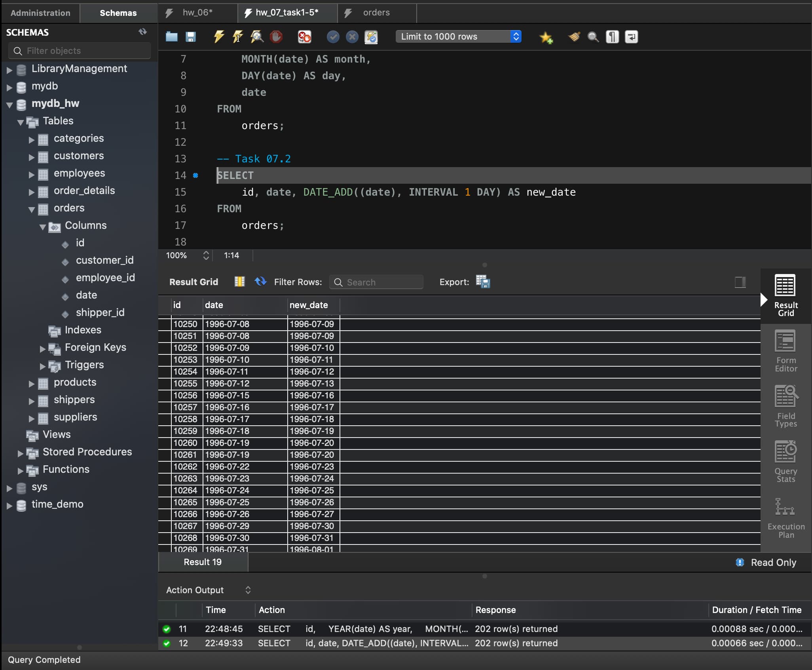
Task: Click the Stop execution red hand icon
Action: click(276, 37)
